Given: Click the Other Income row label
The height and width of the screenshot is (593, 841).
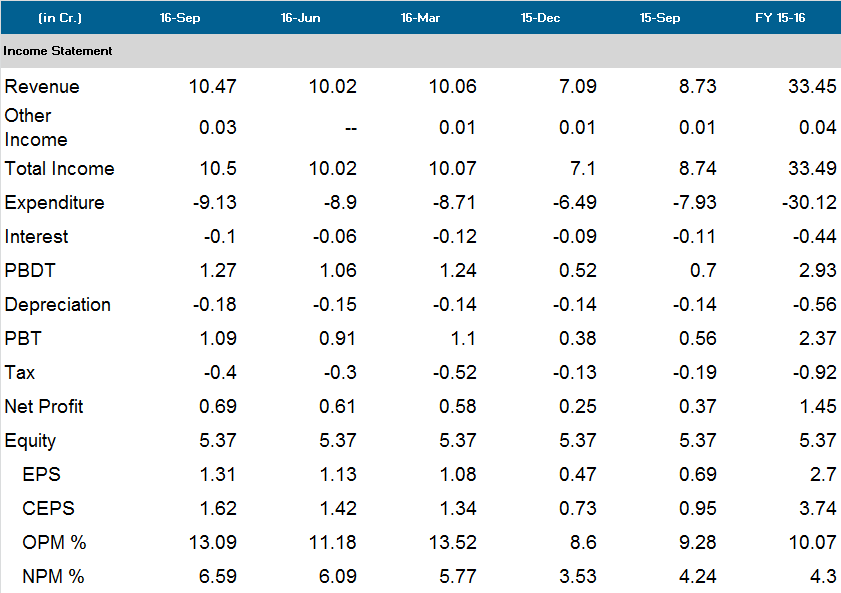Looking at the screenshot, I should (x=36, y=127).
